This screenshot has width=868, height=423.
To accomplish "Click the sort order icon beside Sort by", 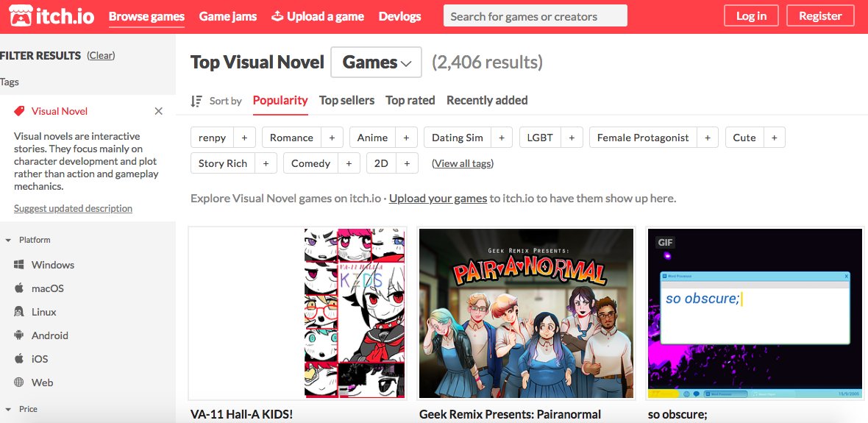I will 196,101.
